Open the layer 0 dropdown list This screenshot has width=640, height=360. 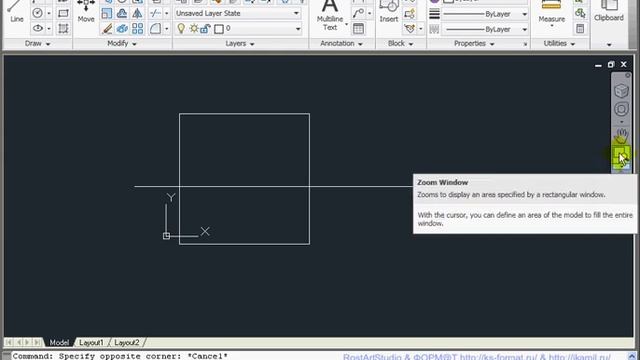coord(298,29)
